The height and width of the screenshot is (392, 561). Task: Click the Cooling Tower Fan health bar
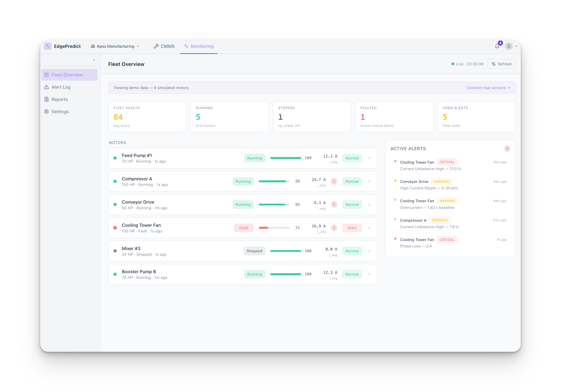coord(274,228)
